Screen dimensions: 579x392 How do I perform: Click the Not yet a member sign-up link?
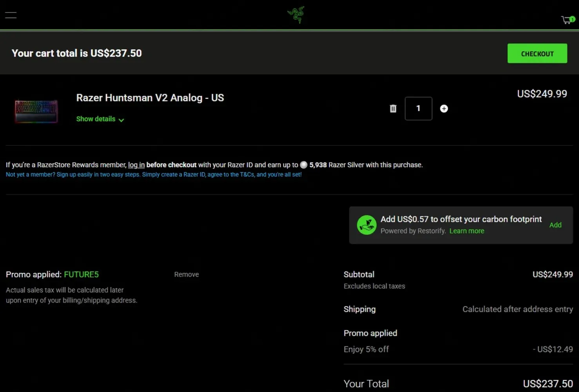[x=153, y=174]
